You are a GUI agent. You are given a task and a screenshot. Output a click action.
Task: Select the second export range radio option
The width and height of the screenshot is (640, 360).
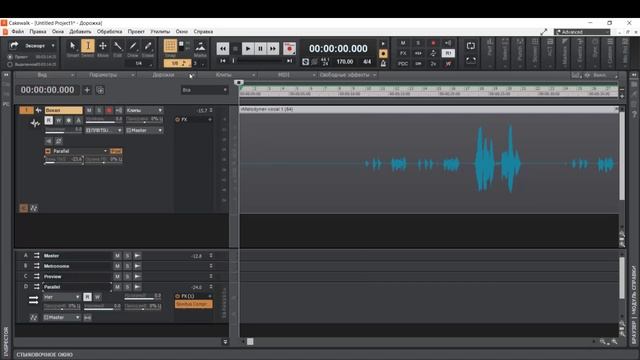click(x=10, y=64)
